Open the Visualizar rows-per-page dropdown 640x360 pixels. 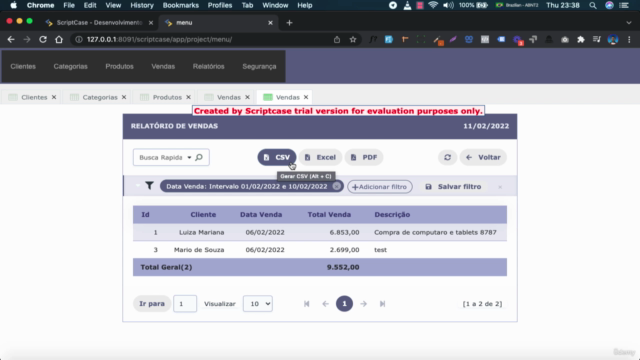(258, 304)
